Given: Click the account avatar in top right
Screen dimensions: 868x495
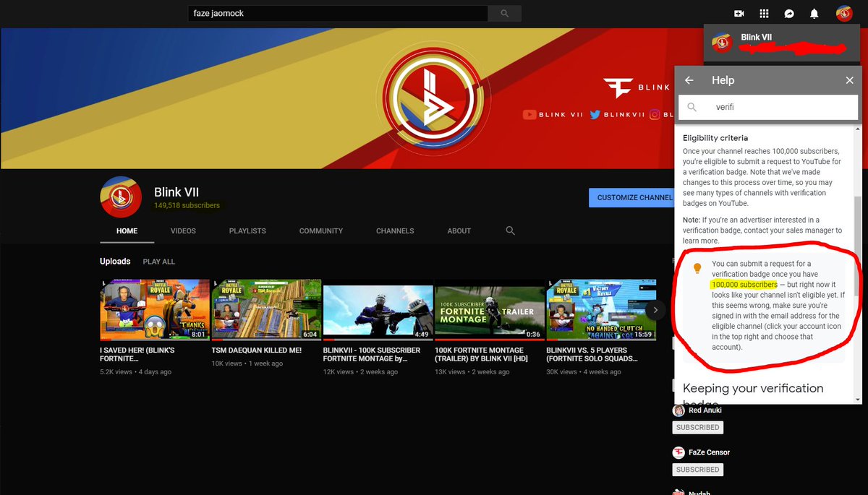Looking at the screenshot, I should (844, 13).
